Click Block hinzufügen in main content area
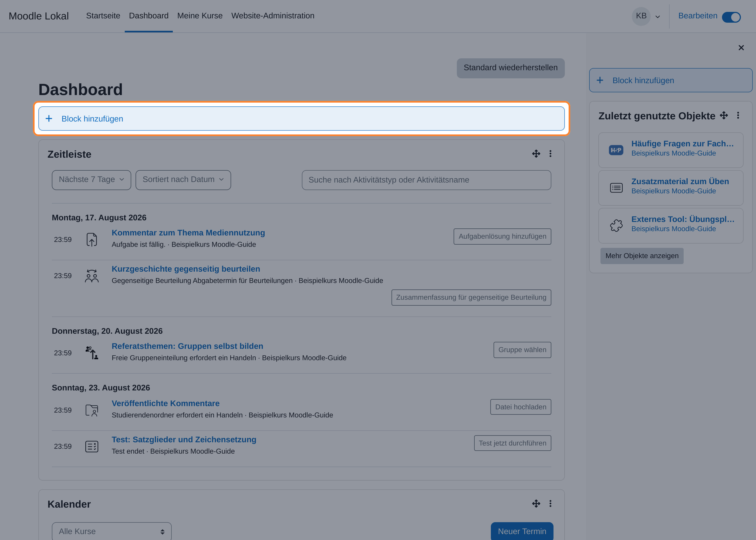This screenshot has height=540, width=756. (x=301, y=119)
